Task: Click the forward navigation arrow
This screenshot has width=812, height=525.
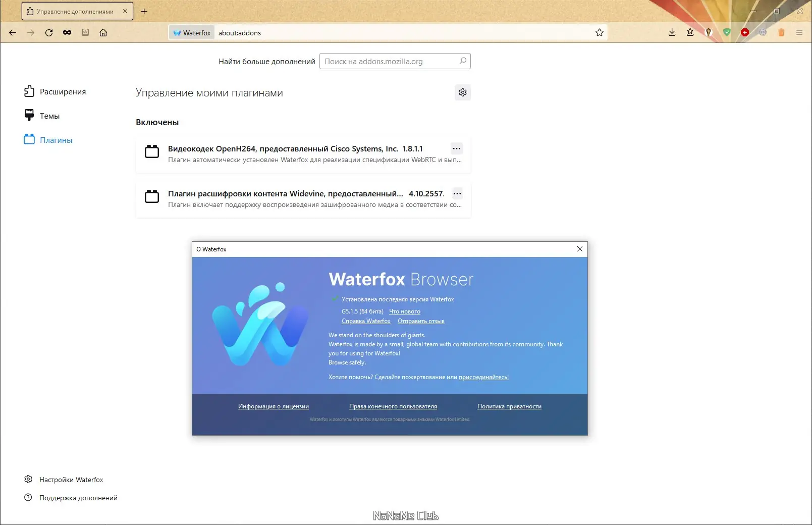Action: coord(31,33)
